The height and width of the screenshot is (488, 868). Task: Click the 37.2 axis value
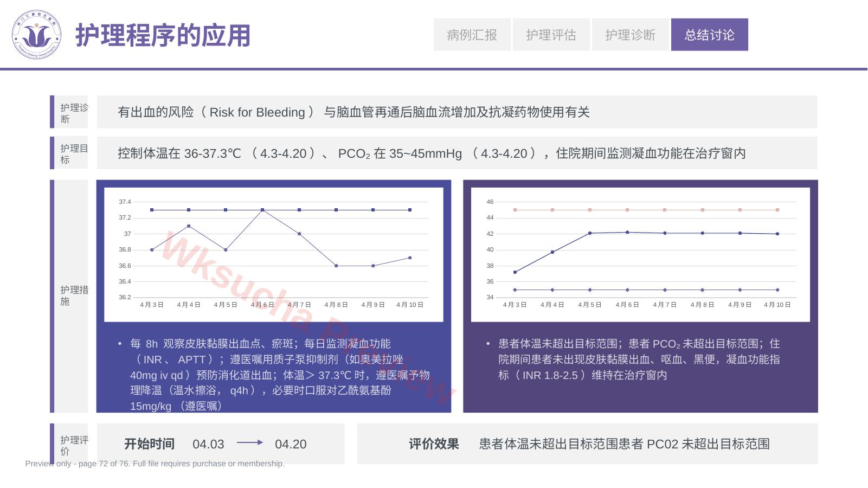coord(125,217)
